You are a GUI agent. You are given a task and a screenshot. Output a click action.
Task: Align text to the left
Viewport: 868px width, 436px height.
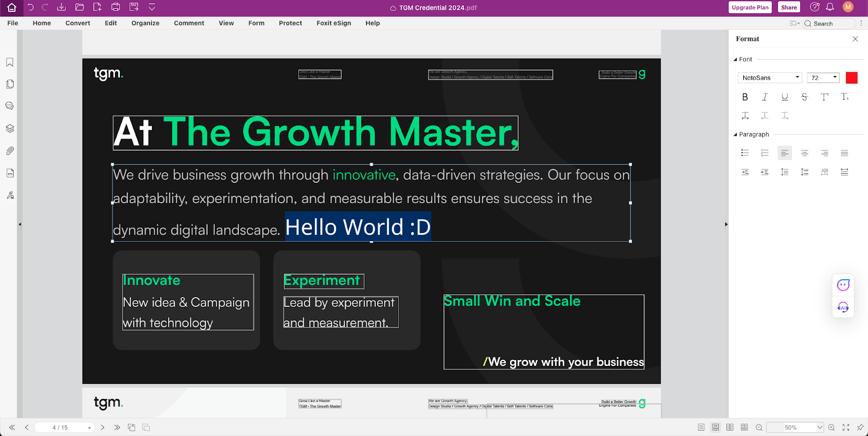coord(784,153)
